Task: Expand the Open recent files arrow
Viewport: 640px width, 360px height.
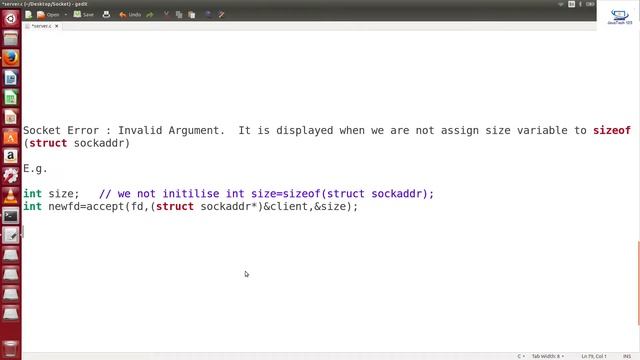Action: (x=66, y=15)
